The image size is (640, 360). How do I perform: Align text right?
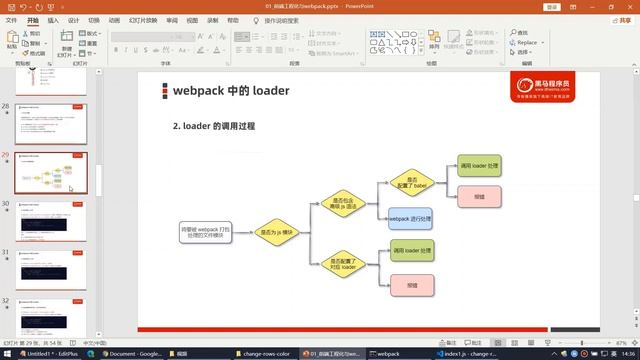(x=259, y=50)
